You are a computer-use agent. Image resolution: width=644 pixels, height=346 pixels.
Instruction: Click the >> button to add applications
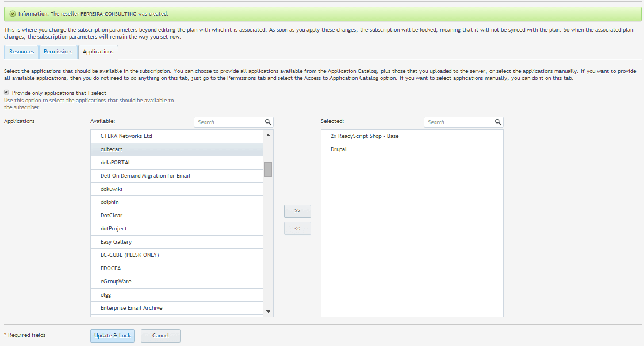click(x=297, y=211)
